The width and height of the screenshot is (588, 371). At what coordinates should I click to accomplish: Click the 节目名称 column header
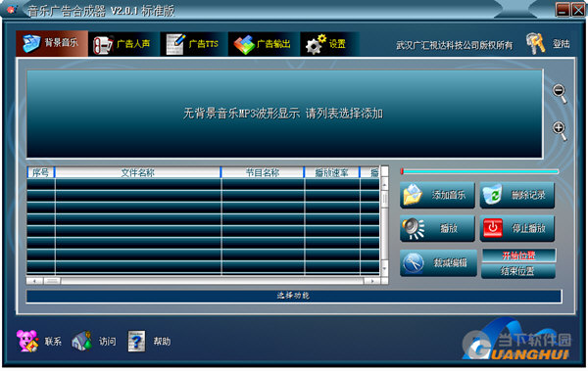tap(263, 172)
